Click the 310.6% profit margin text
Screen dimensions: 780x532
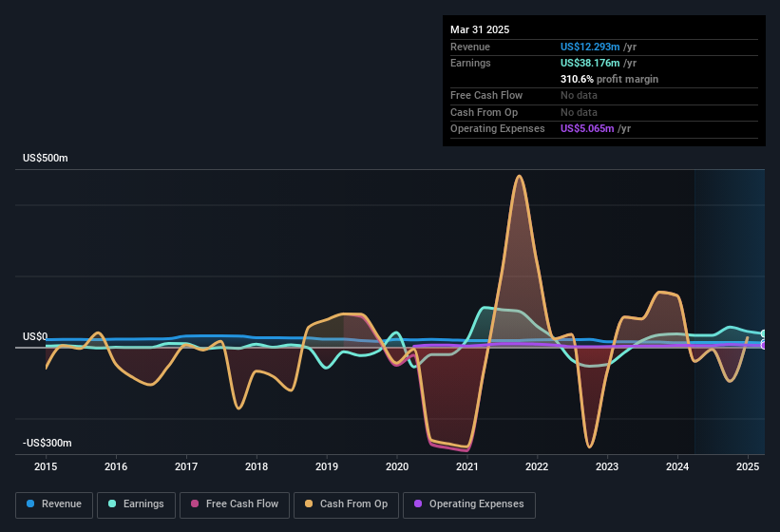tap(609, 79)
